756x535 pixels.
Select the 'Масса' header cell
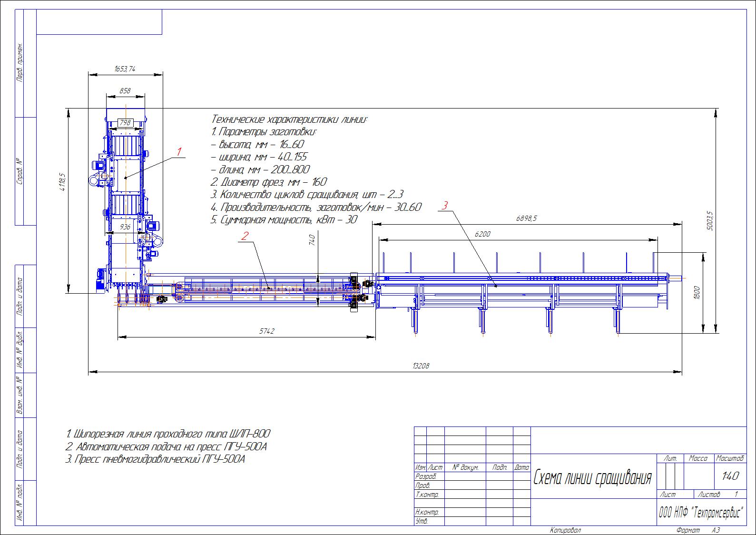coord(698,458)
